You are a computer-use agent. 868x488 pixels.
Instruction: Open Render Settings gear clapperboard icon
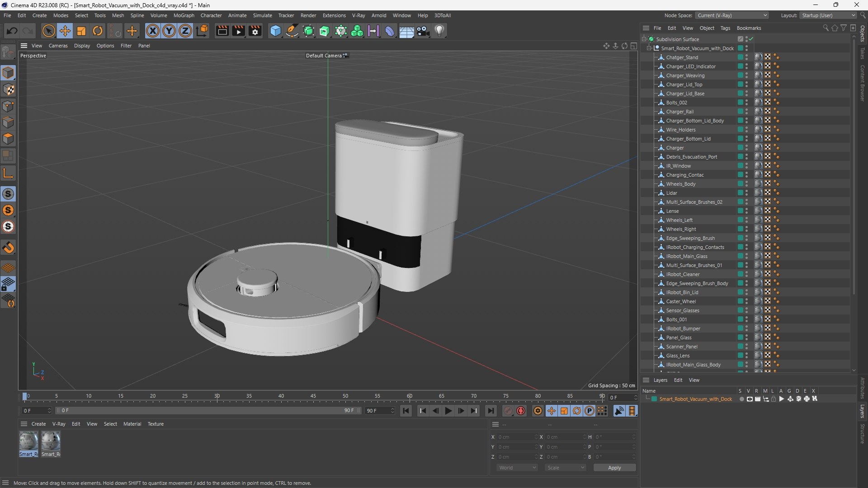pos(255,31)
